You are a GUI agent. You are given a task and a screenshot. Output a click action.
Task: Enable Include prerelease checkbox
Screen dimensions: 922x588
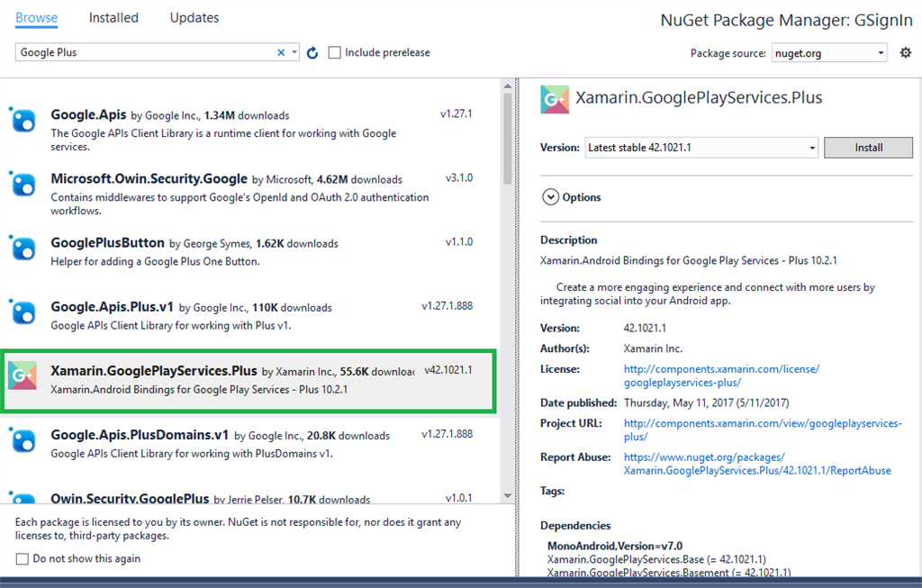tap(335, 53)
